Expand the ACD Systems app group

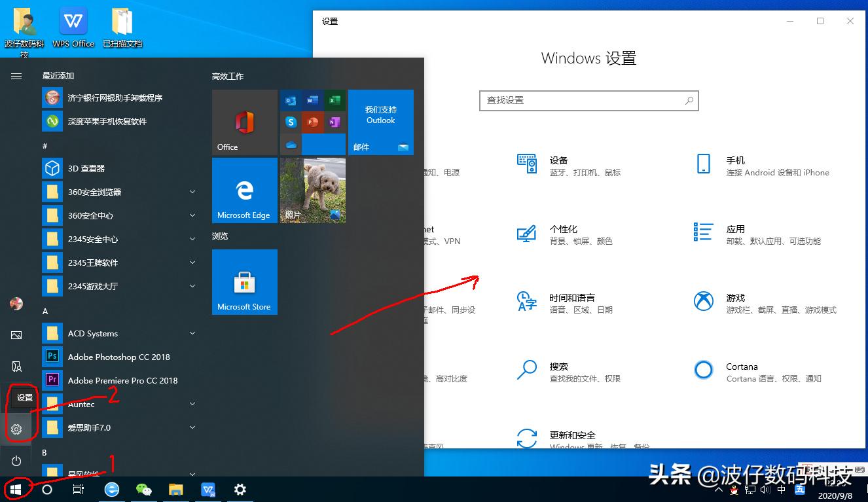(x=192, y=333)
